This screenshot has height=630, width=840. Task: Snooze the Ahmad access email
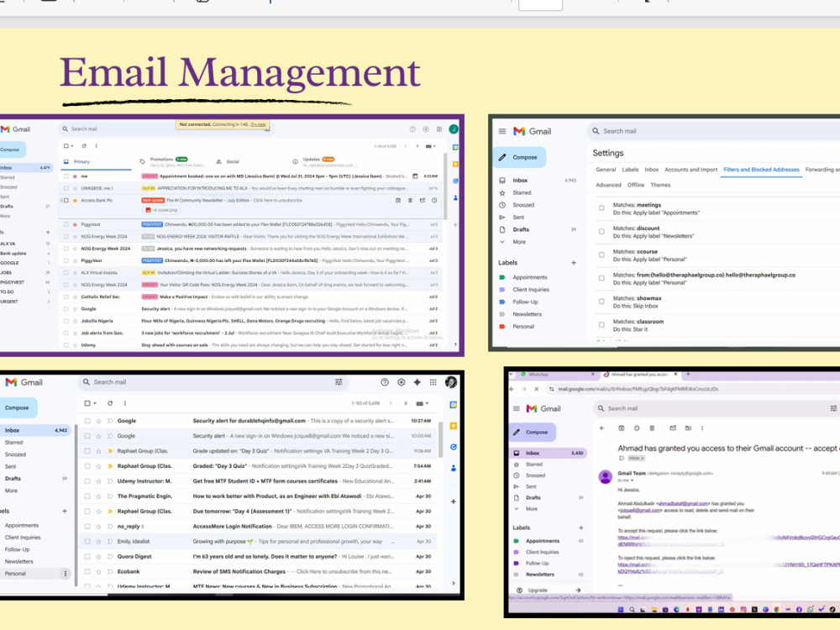point(637,428)
